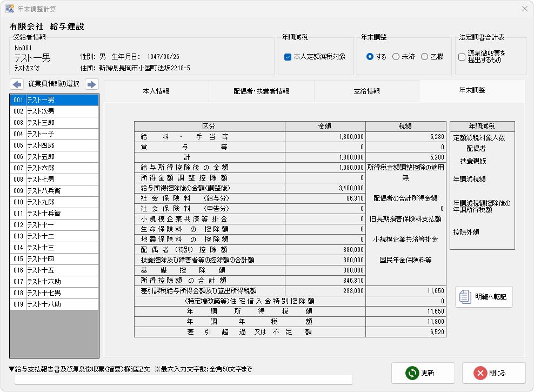Click the next employee right arrow

click(x=91, y=84)
